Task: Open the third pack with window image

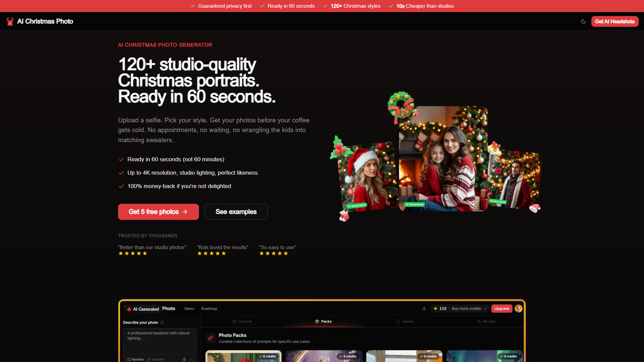Action: (404, 356)
